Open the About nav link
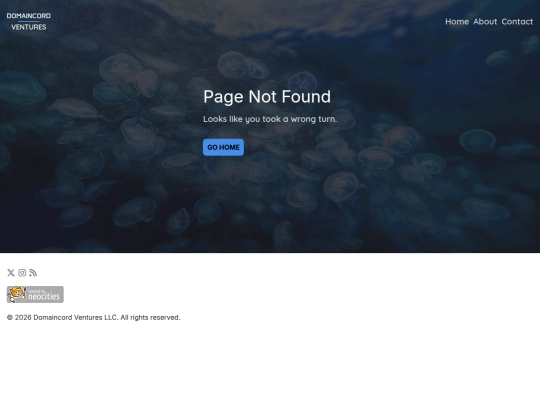The width and height of the screenshot is (540, 405). tap(485, 22)
